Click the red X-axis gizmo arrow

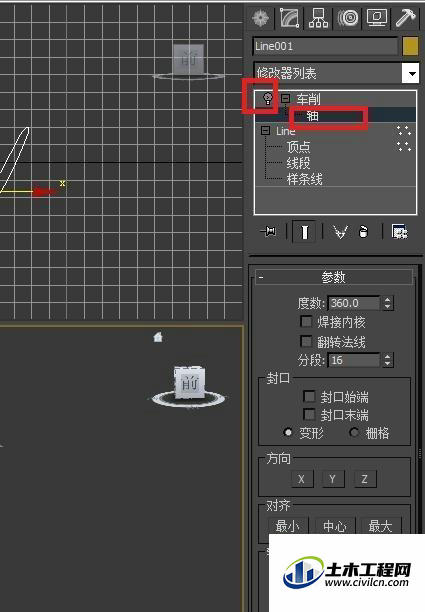click(x=44, y=192)
